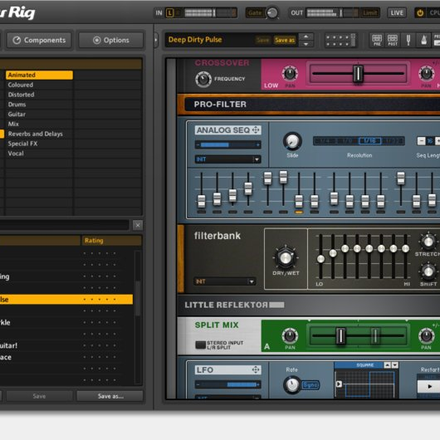This screenshot has height=440, width=440.
Task: Click the Filterbank SHIFT knob
Action: (x=428, y=271)
